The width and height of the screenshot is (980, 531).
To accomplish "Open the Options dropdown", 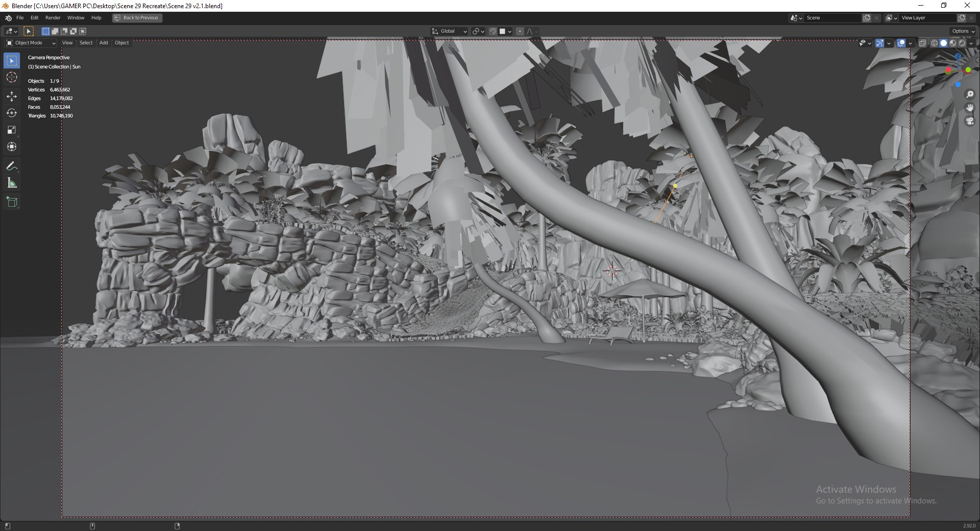I will [963, 31].
